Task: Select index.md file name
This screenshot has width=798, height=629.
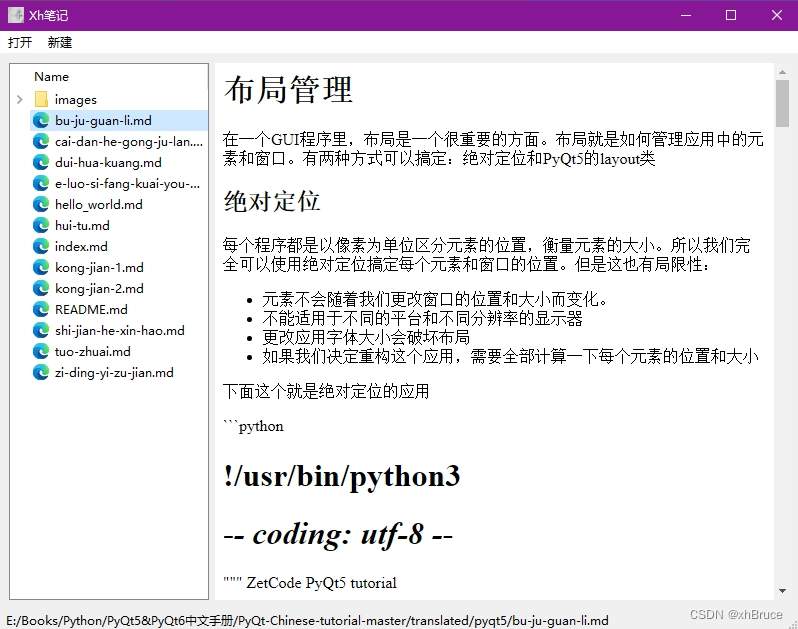Action: click(x=81, y=246)
